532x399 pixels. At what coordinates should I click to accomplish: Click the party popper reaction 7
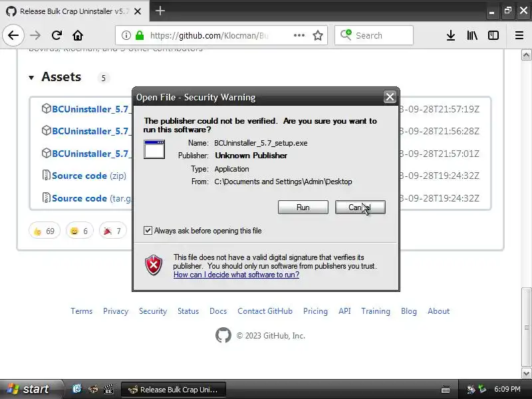tap(112, 231)
